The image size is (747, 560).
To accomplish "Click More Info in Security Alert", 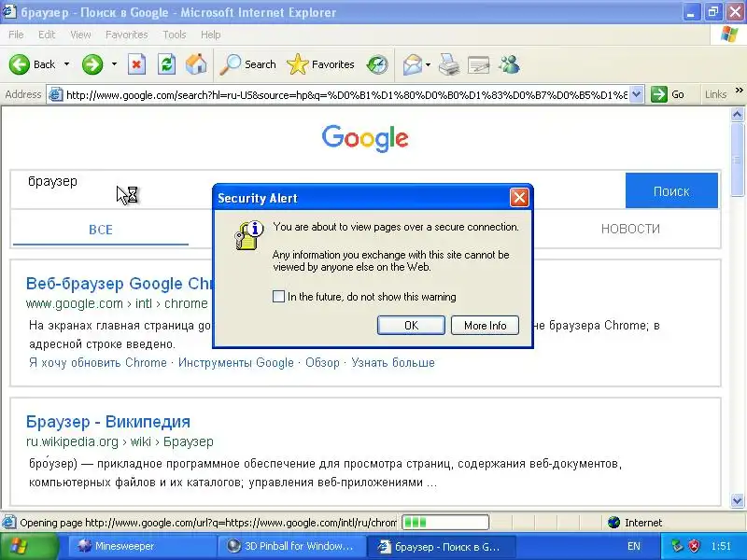I will coord(485,325).
